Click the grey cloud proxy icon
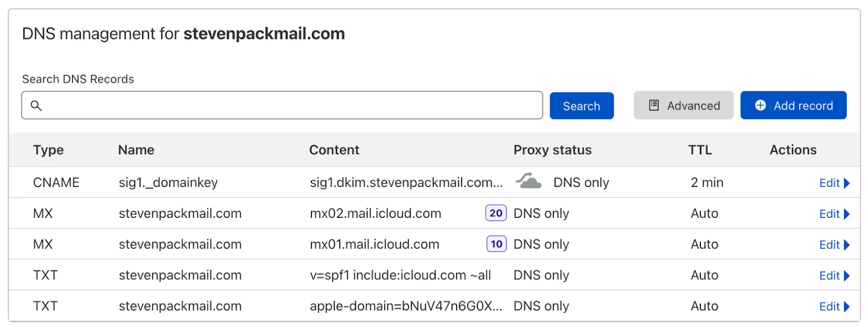Viewport: 868px width, 327px height. (528, 181)
